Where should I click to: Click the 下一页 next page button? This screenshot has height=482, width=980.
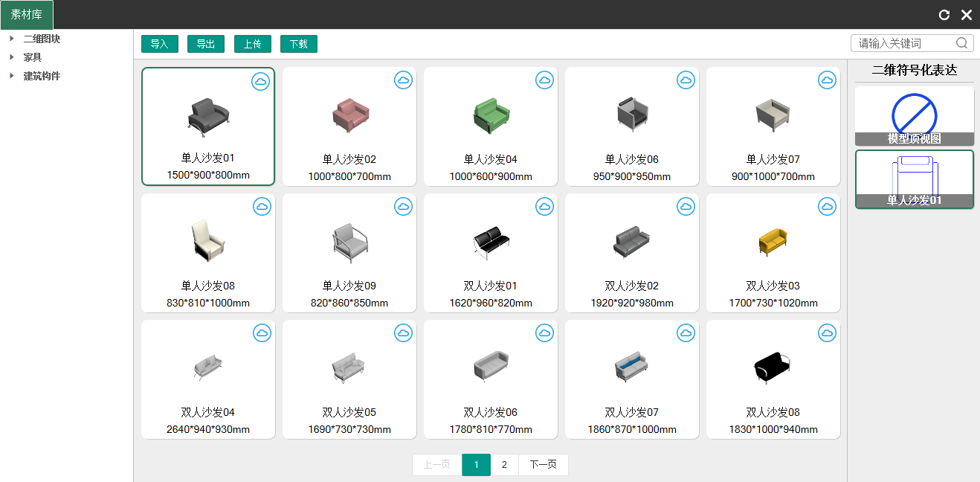543,465
